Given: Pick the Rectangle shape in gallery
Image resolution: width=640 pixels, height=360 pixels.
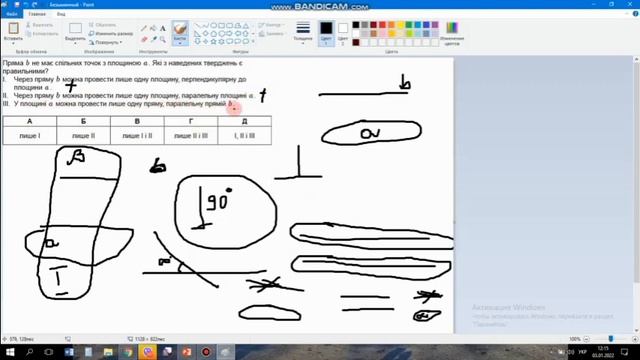Looking at the screenshot, I should (222, 25).
